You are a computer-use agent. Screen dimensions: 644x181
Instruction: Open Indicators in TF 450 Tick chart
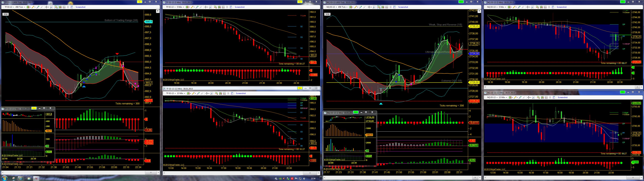tap(64, 7)
